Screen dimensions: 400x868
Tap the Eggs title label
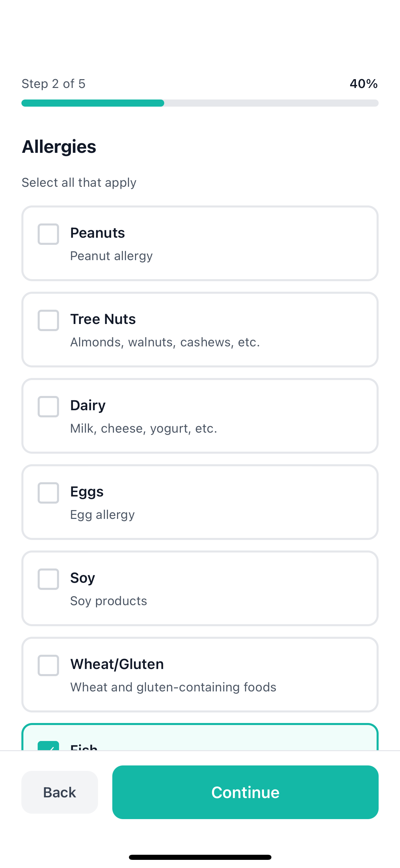87,492
